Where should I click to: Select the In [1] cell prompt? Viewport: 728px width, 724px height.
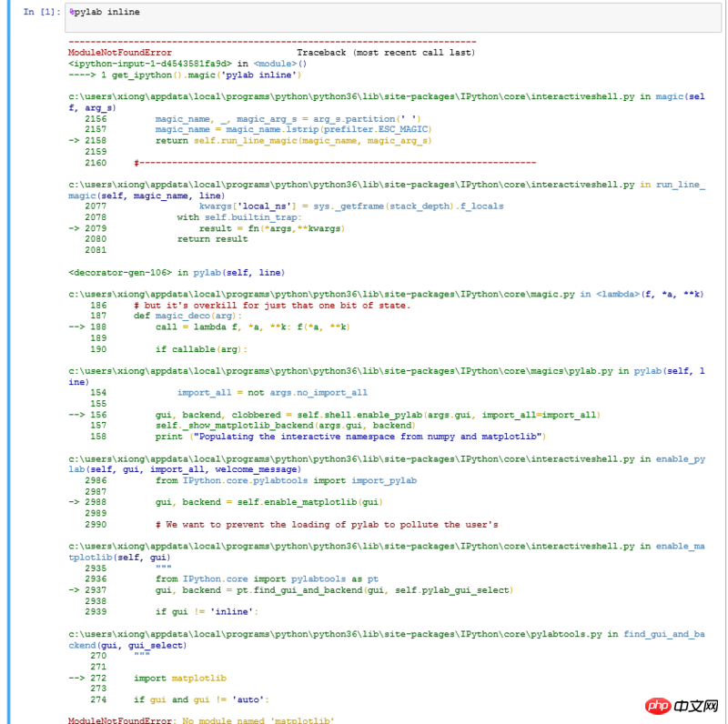click(42, 12)
